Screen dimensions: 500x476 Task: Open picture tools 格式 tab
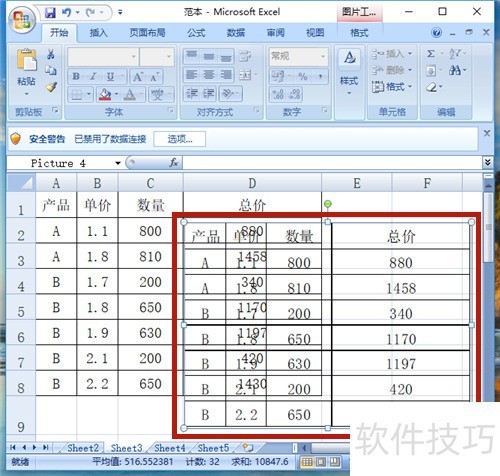[x=359, y=33]
